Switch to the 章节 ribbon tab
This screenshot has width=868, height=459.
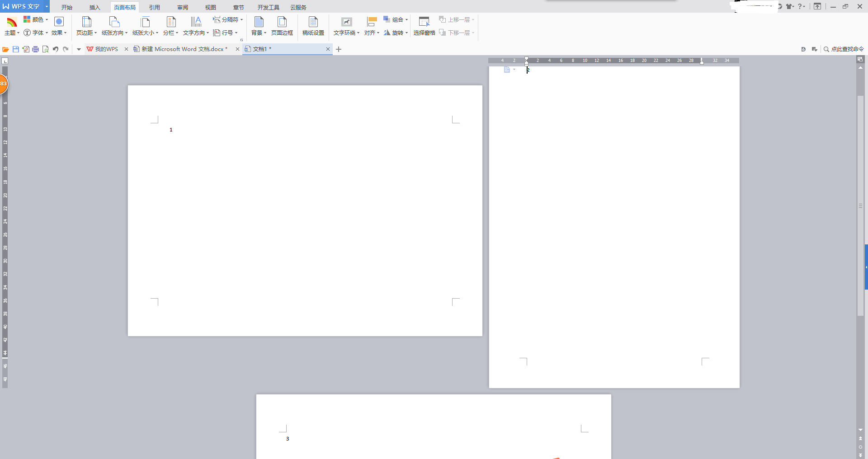pos(239,7)
